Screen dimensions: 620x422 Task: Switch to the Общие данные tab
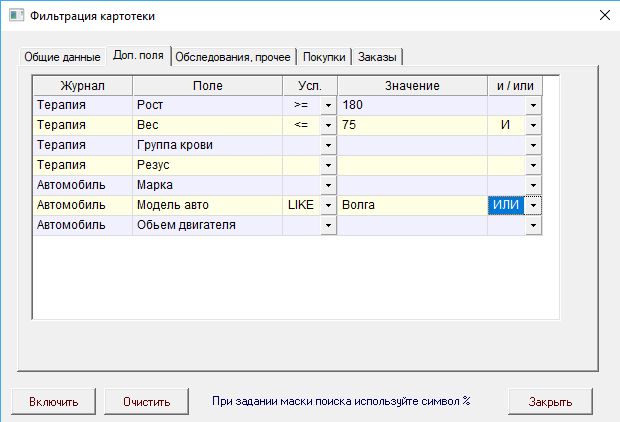coord(62,57)
